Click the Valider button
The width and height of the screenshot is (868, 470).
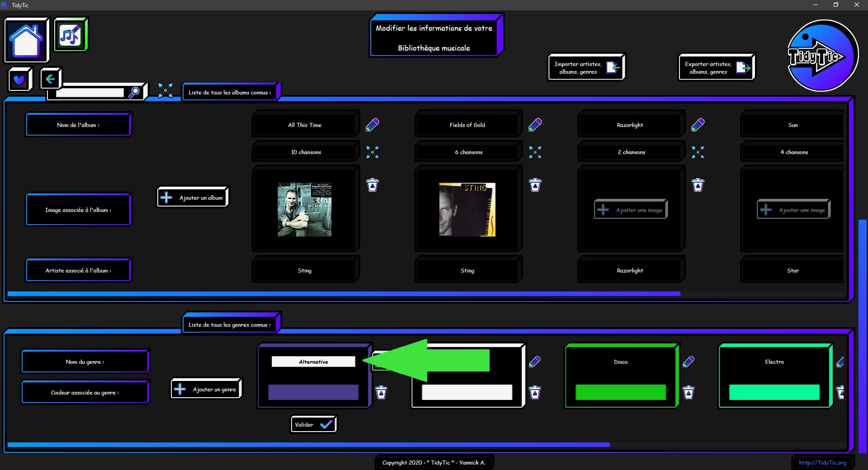(313, 424)
